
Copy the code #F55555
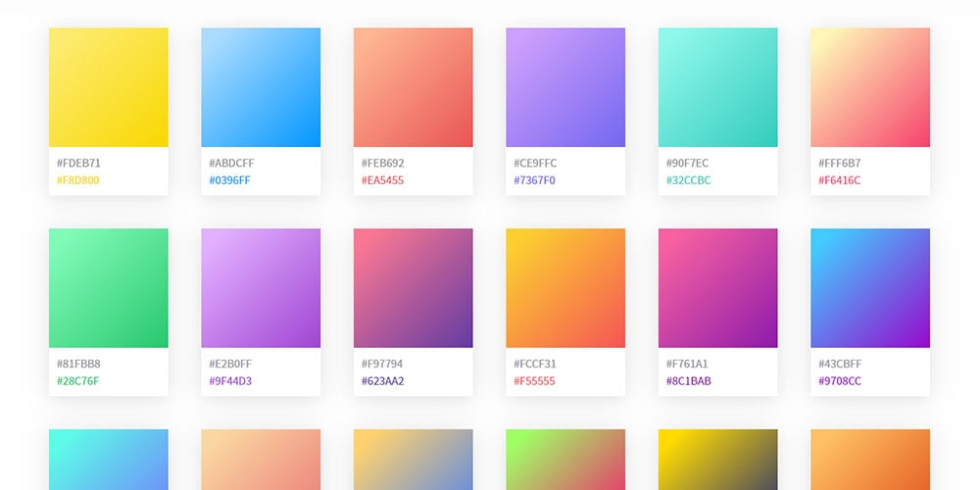[x=535, y=381]
